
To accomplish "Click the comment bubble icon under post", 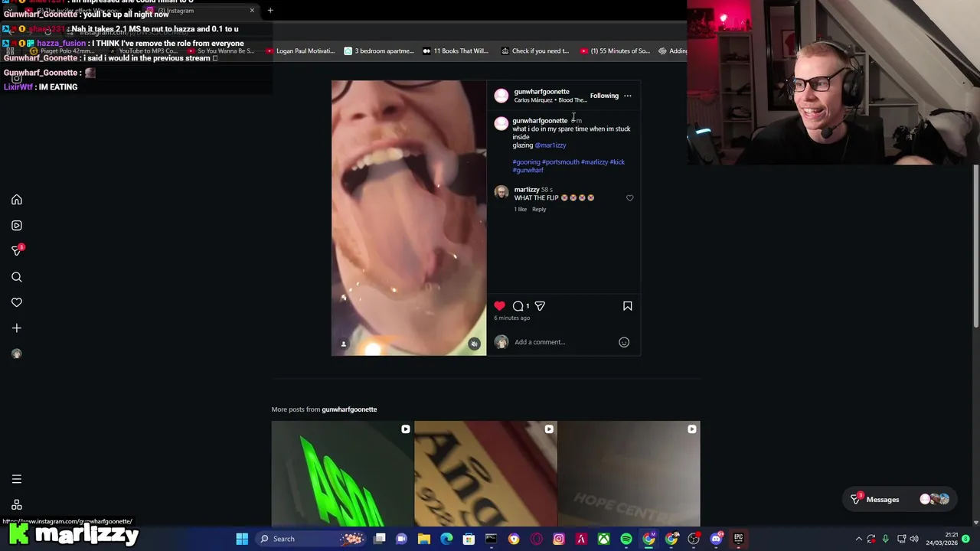I will [518, 306].
